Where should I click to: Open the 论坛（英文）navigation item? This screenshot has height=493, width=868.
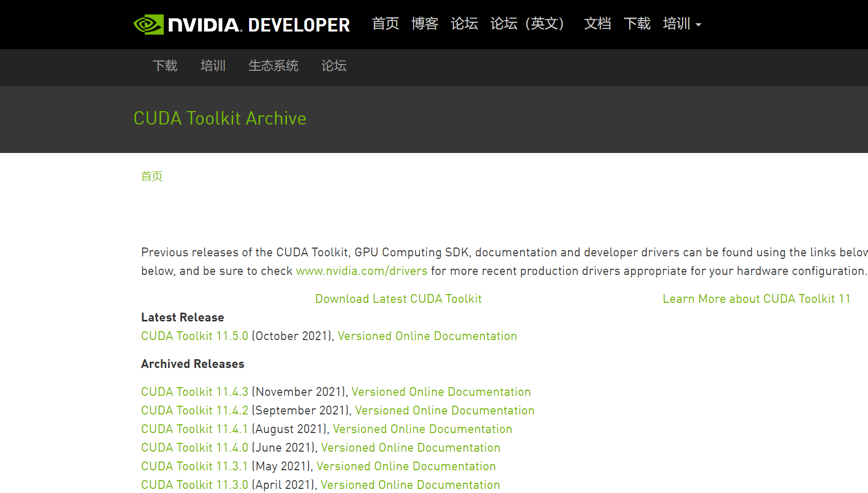tap(527, 24)
